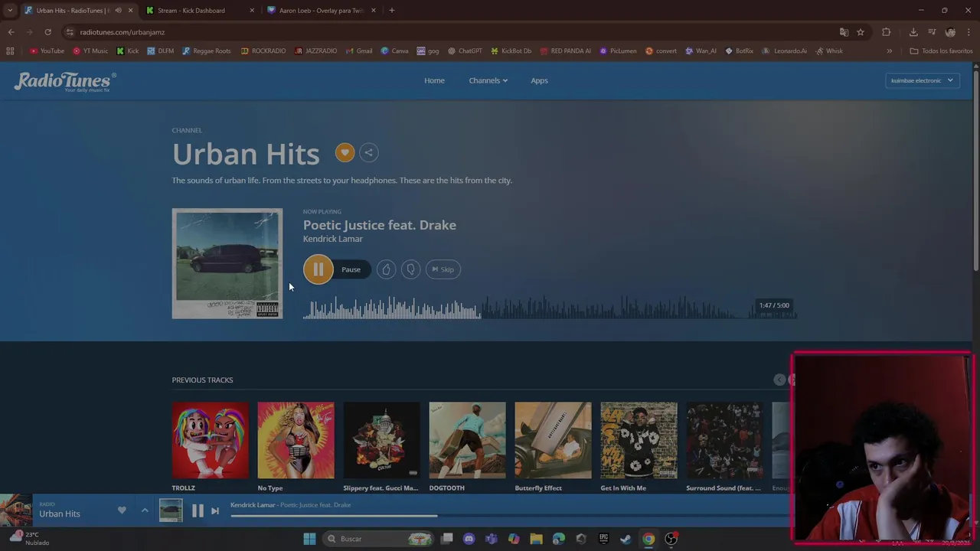Expand the Channels dropdown menu
The image size is (980, 551).
click(x=488, y=80)
